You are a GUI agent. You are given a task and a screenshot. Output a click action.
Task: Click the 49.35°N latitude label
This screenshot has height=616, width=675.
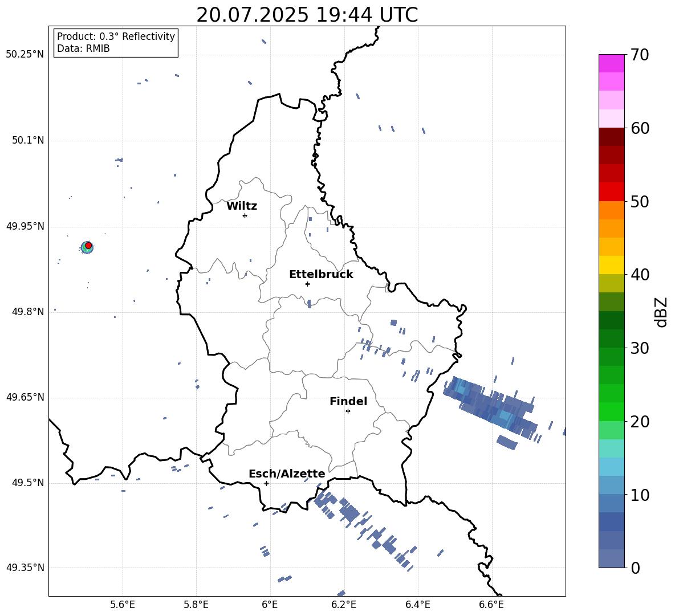click(x=25, y=568)
